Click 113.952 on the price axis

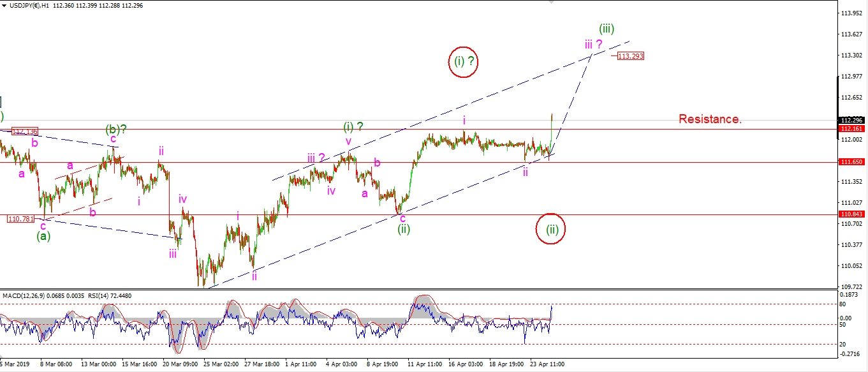(x=851, y=13)
